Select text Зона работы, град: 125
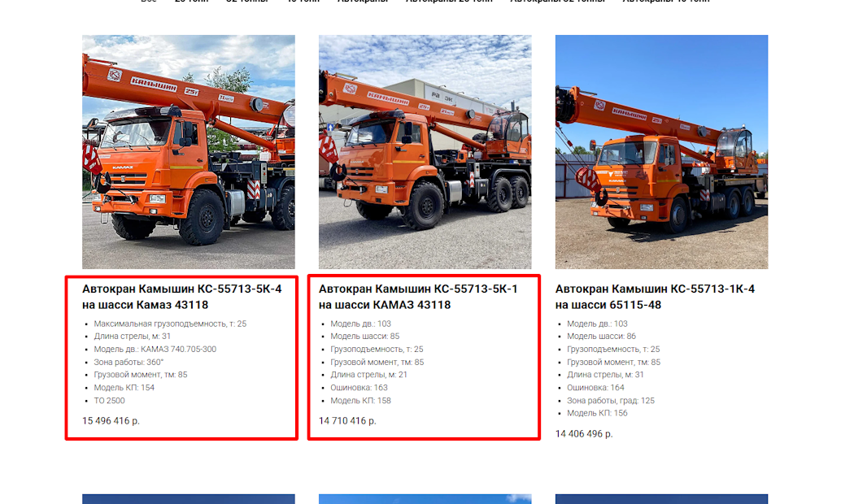This screenshot has width=867, height=504. click(x=611, y=401)
